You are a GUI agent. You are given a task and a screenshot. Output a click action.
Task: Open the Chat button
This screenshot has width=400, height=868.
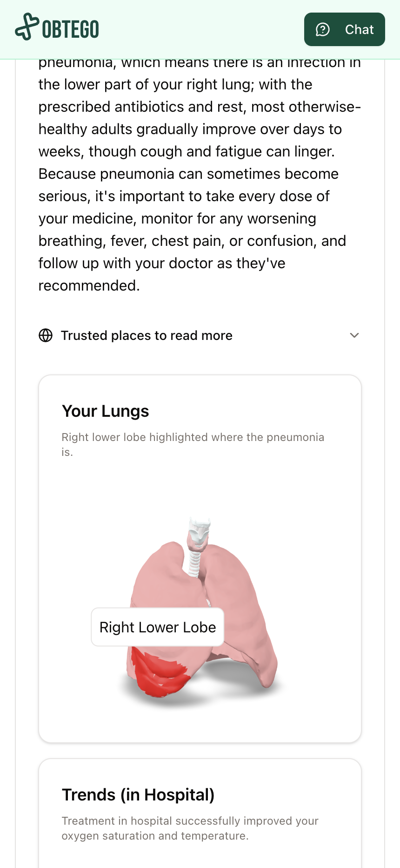click(x=344, y=29)
